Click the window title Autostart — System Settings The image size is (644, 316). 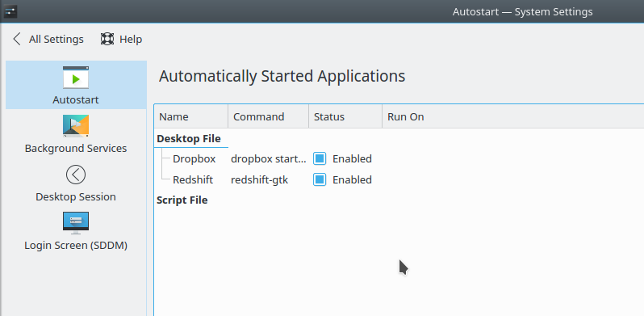[x=522, y=11]
